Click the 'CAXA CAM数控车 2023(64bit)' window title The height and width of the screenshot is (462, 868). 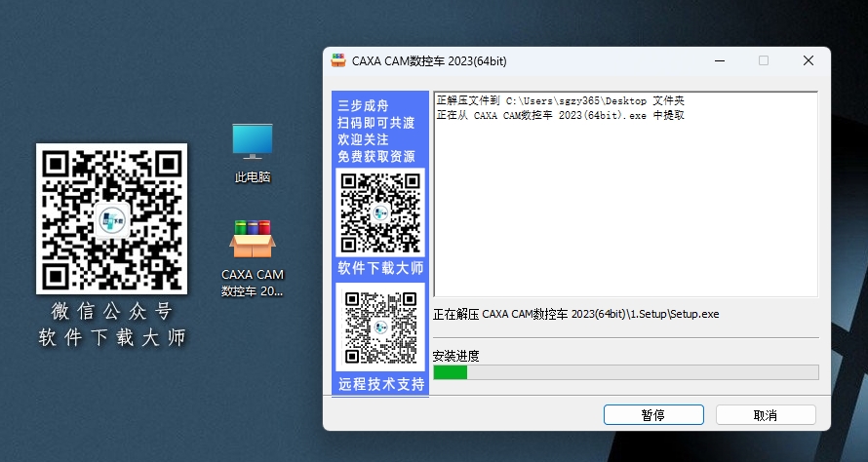pyautogui.click(x=429, y=60)
